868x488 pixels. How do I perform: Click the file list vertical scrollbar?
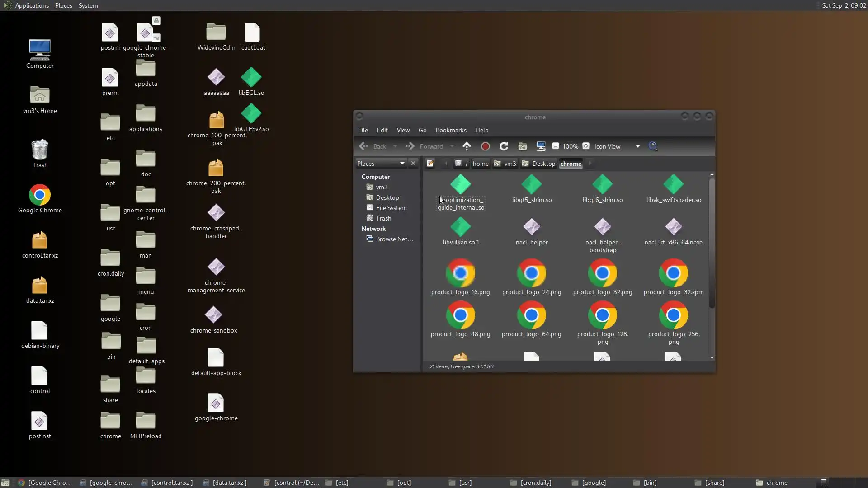click(712, 244)
